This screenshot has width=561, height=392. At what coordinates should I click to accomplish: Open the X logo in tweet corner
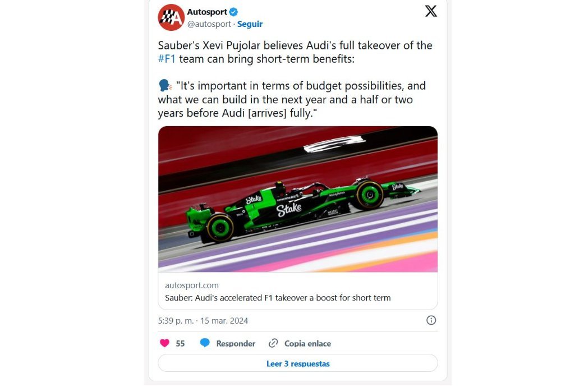431,11
